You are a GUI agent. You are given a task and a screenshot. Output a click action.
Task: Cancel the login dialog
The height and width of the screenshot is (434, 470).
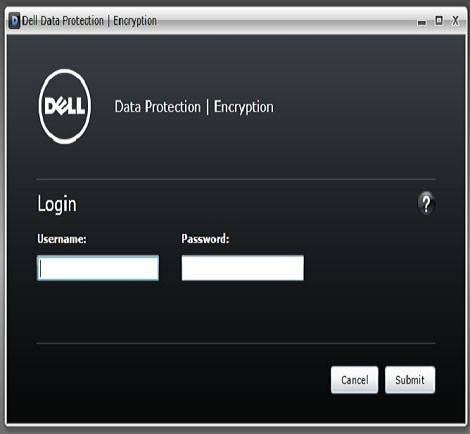point(354,380)
